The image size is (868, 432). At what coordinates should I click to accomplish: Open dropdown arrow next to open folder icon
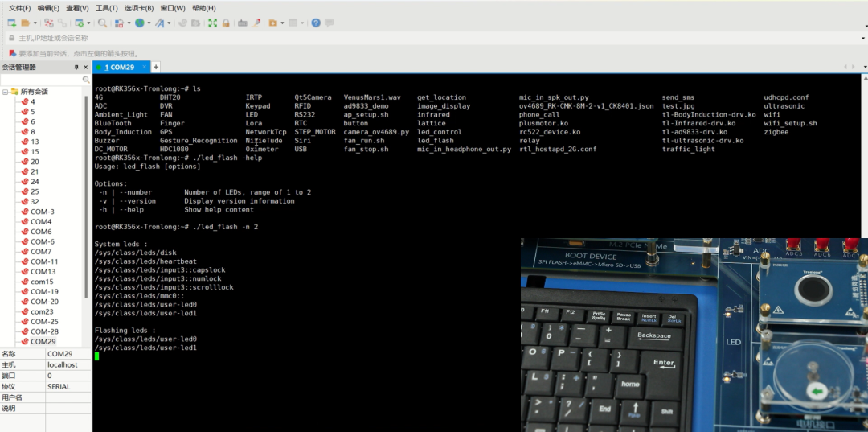tap(35, 23)
